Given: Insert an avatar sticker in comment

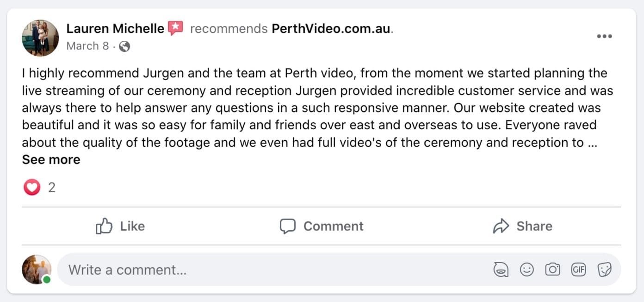Looking at the screenshot, I should coord(501,270).
